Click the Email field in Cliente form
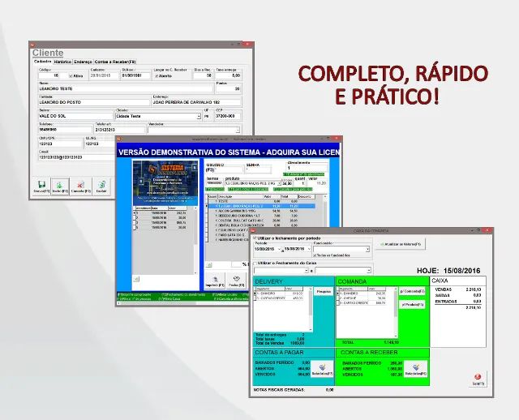Viewport: 519px width, 420px height. point(76,157)
